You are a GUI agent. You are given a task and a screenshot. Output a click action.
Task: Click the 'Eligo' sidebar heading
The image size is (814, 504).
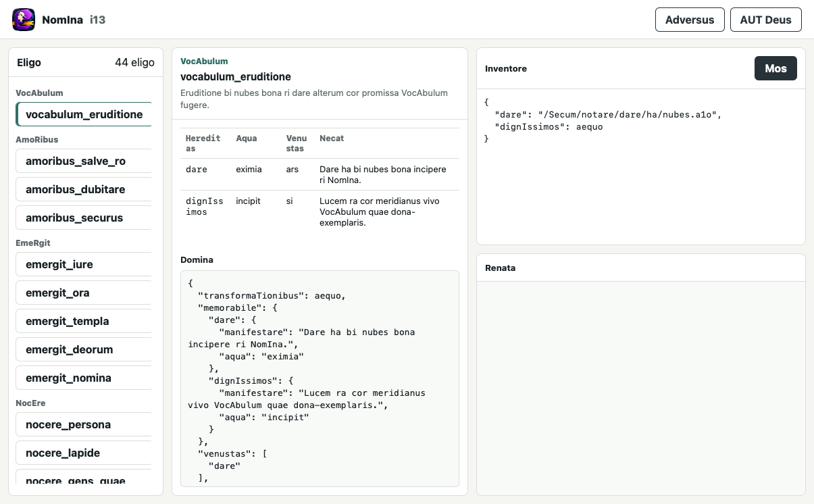tap(29, 62)
